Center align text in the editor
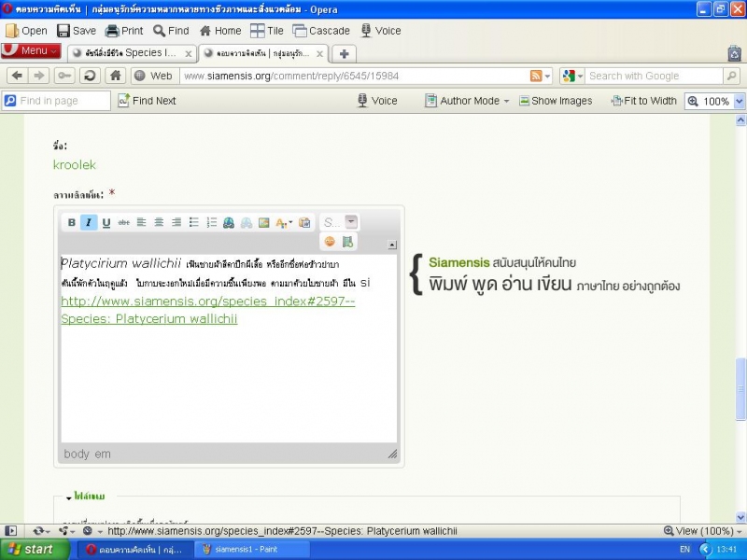 point(159,222)
